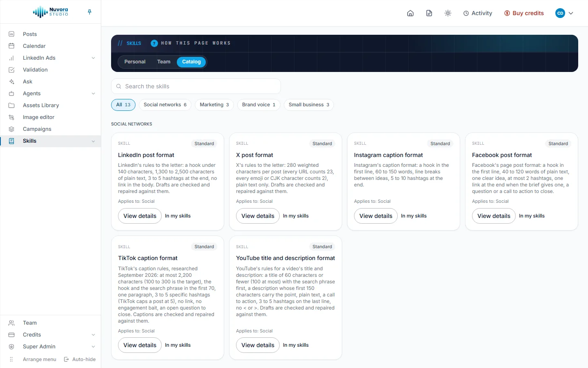View details of TikTok caption format

coord(140,345)
